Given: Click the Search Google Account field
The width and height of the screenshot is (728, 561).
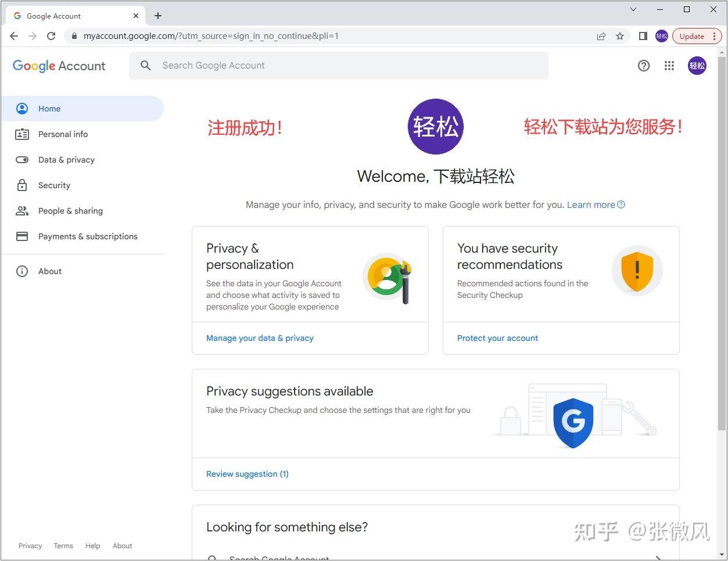Looking at the screenshot, I should (339, 66).
